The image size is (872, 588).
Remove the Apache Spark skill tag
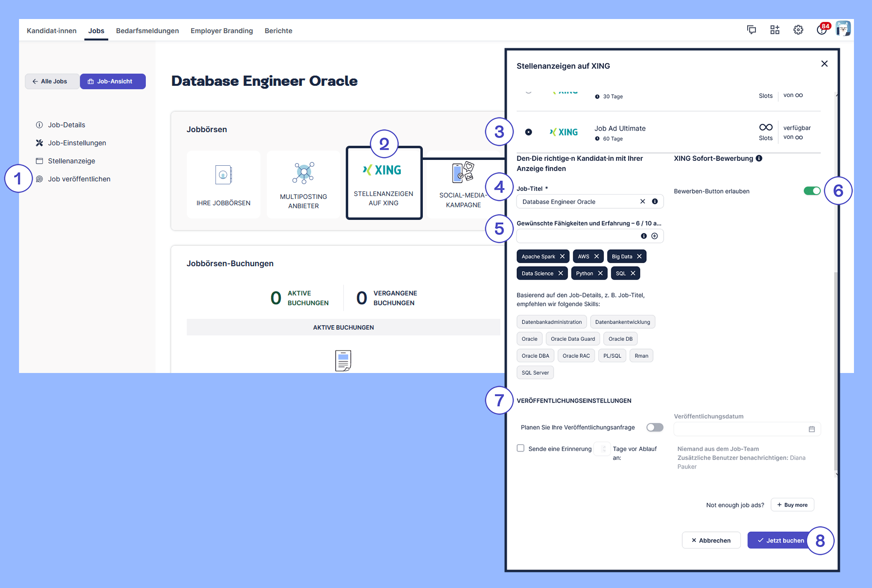tap(562, 256)
